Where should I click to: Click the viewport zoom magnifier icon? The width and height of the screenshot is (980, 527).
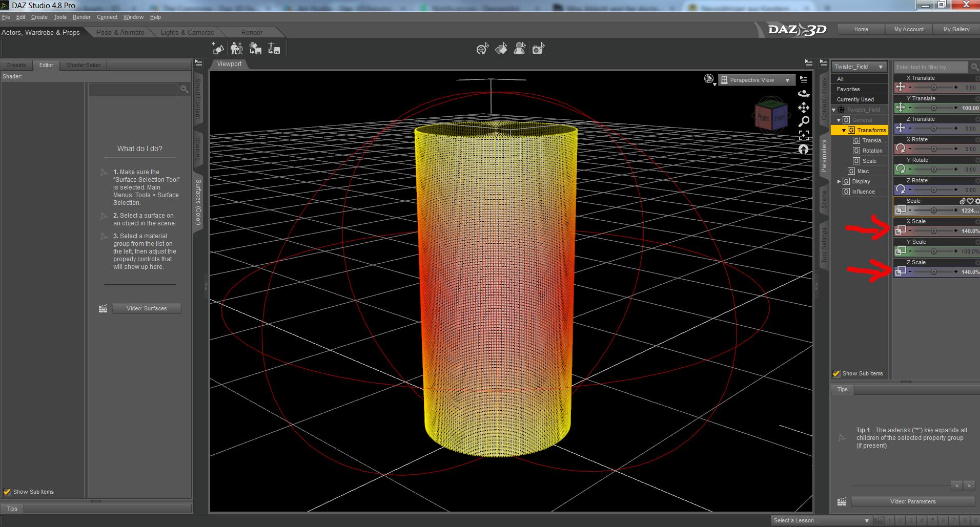pos(803,121)
